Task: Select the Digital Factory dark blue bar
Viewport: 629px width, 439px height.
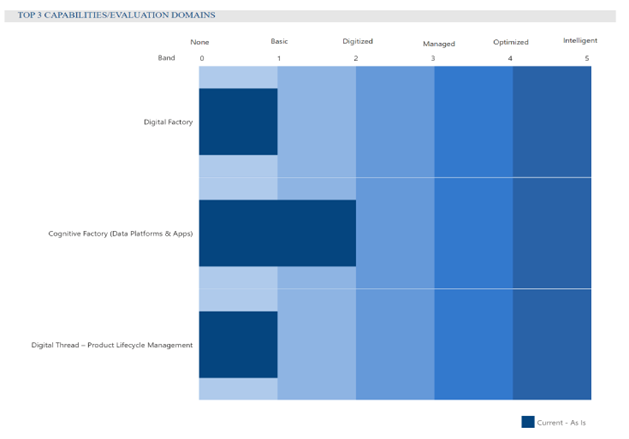Action: click(238, 122)
